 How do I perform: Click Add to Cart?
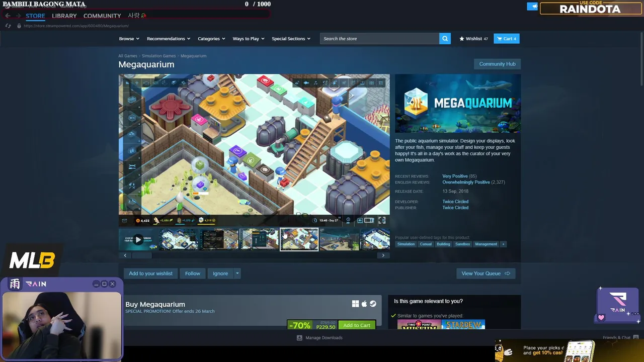coord(357,325)
